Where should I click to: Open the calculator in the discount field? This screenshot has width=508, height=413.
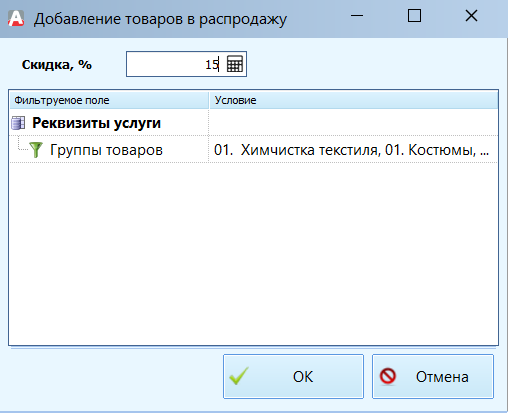click(x=235, y=64)
